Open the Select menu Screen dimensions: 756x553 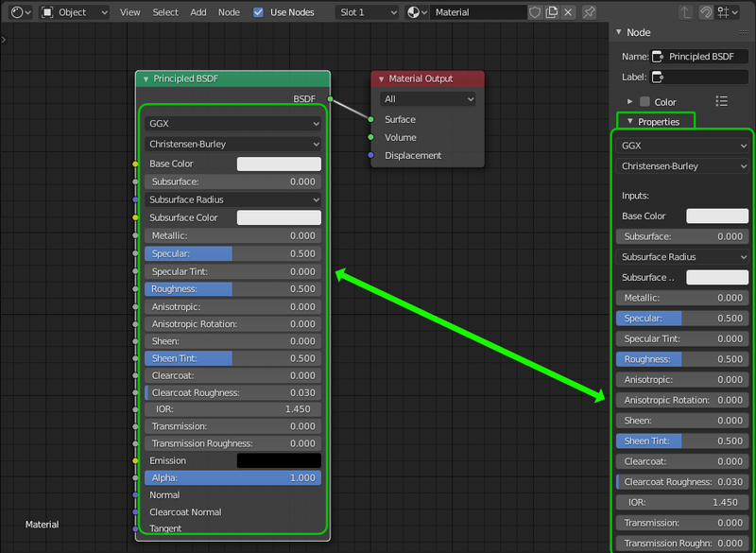click(x=165, y=12)
